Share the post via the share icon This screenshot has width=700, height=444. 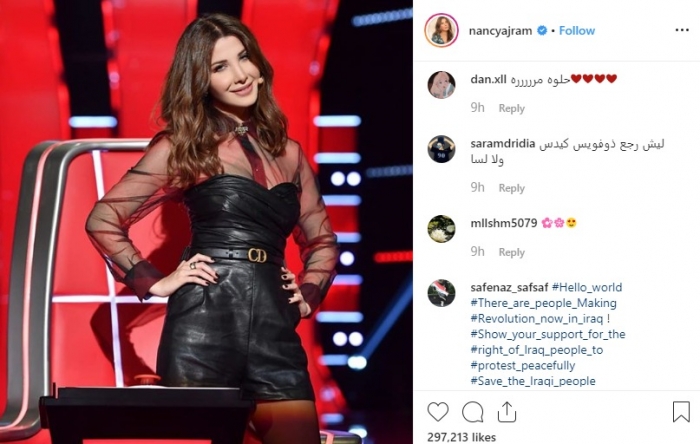[507, 411]
